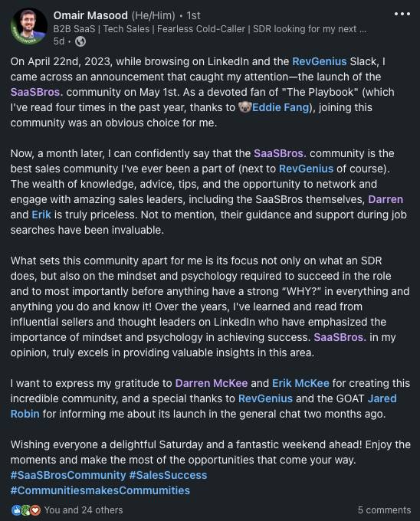420x521 pixels.
Task: Open the three-dot post options menu
Action: [x=402, y=14]
